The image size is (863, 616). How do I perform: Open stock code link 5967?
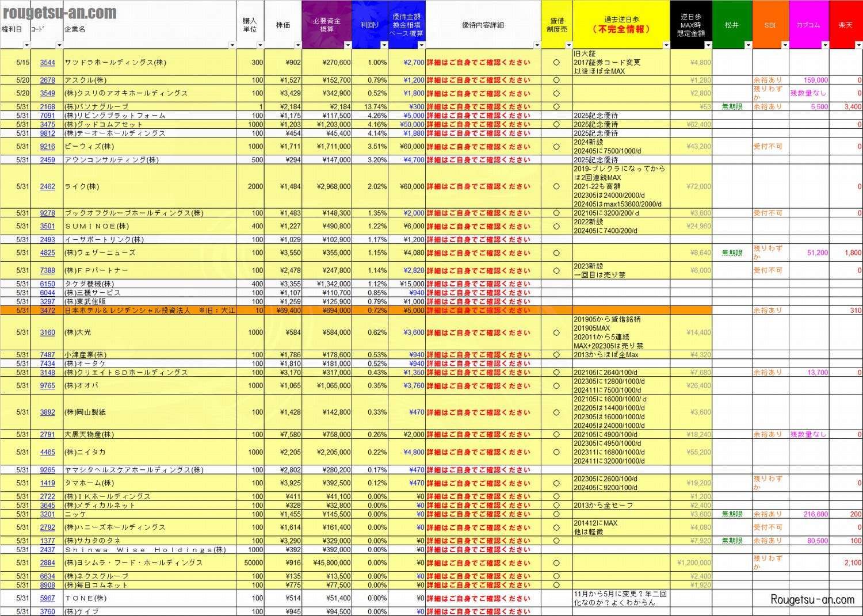coord(48,598)
